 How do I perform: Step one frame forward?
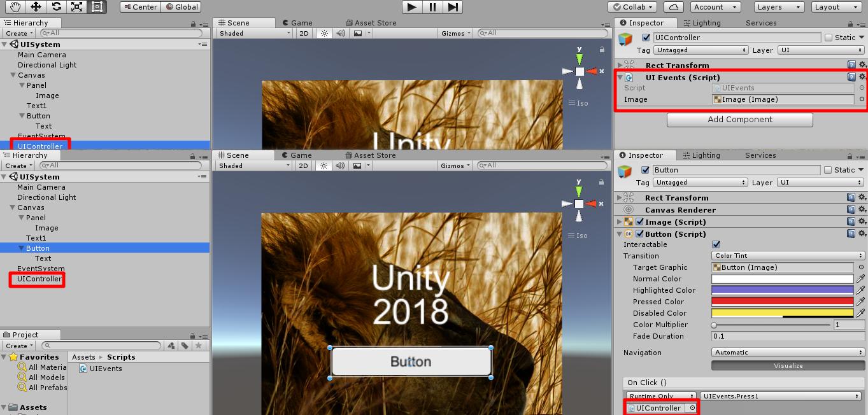pyautogui.click(x=453, y=7)
